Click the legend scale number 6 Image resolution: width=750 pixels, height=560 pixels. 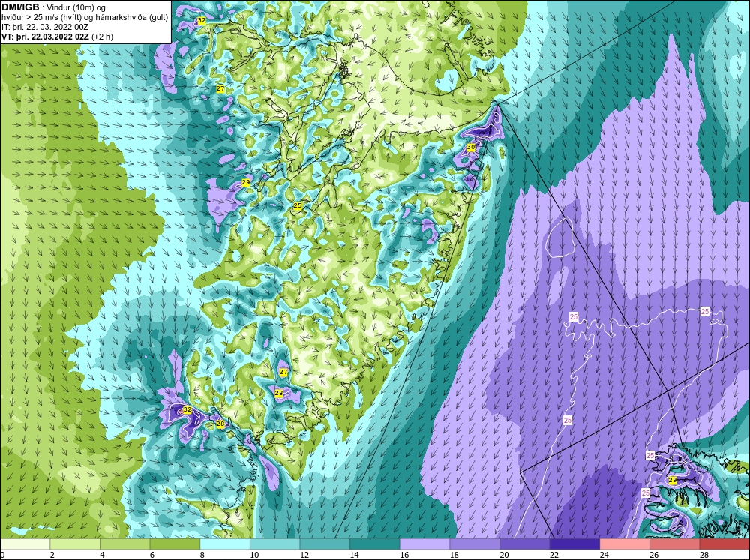pyautogui.click(x=151, y=555)
